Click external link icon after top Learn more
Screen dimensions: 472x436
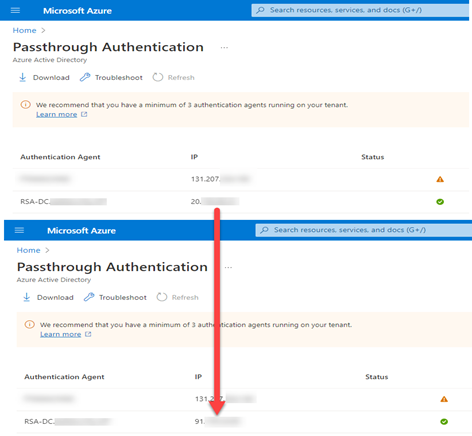click(84, 114)
